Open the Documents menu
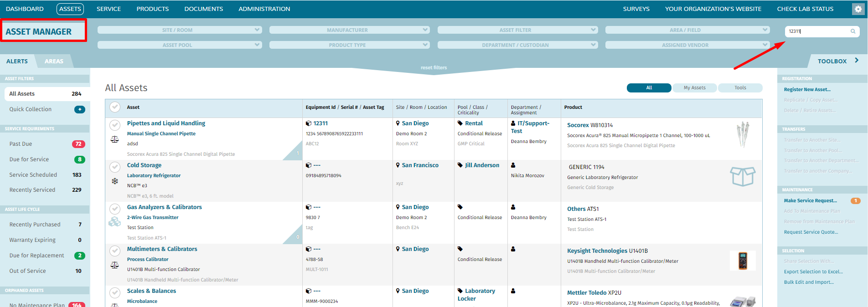 (204, 9)
